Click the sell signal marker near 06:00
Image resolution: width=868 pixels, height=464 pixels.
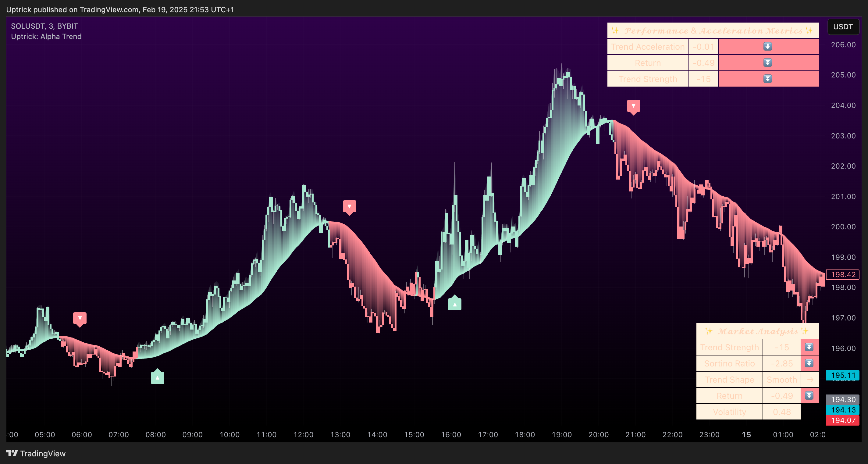80,319
